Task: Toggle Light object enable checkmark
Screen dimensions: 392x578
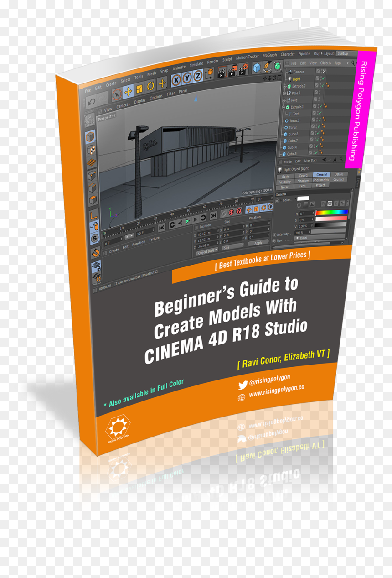Action: point(323,78)
